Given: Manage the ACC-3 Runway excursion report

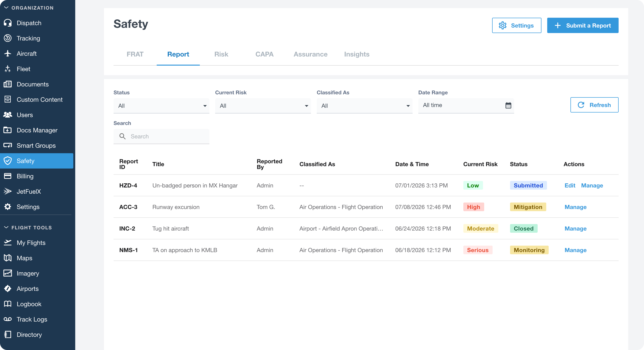Looking at the screenshot, I should [x=575, y=207].
